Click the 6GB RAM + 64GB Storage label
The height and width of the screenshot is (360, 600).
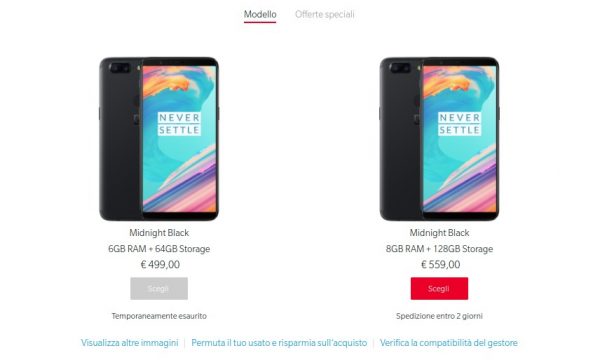pos(159,249)
